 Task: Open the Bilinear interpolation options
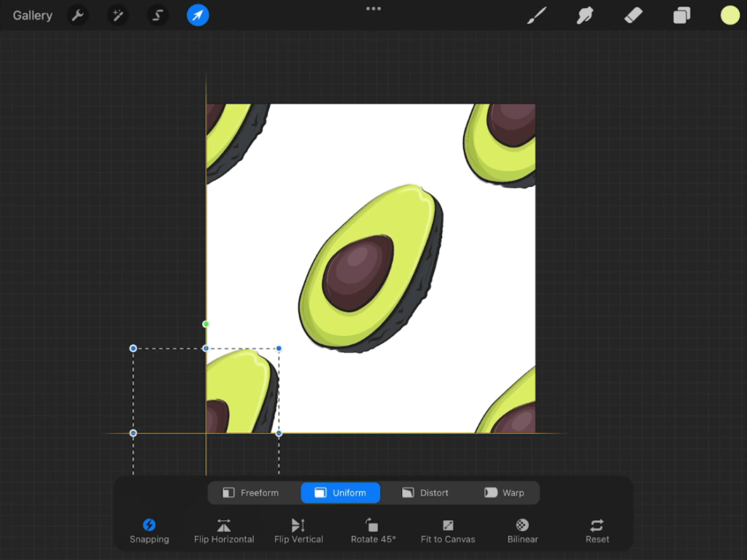pyautogui.click(x=522, y=530)
